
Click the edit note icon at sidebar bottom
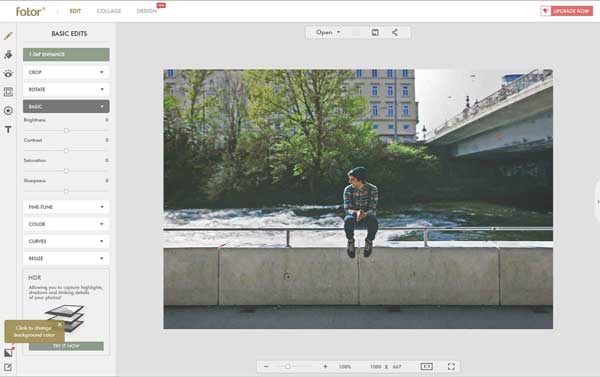(8, 367)
